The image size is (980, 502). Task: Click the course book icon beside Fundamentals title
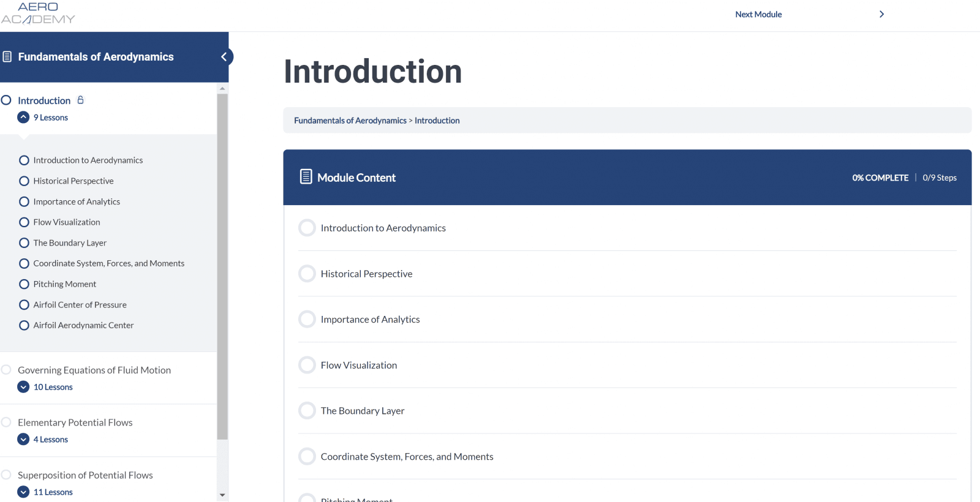pyautogui.click(x=7, y=57)
